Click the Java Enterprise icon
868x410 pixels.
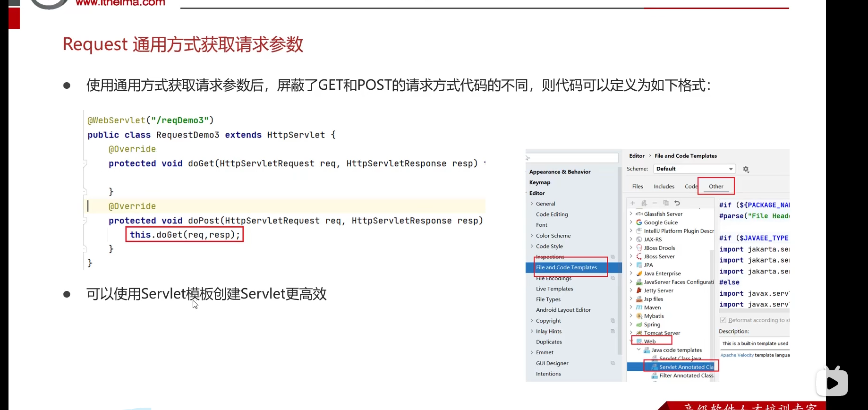point(639,273)
